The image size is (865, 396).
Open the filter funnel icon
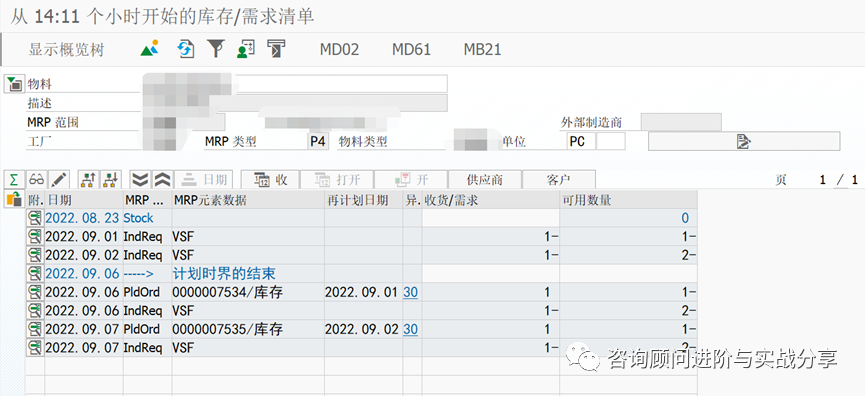[x=216, y=49]
